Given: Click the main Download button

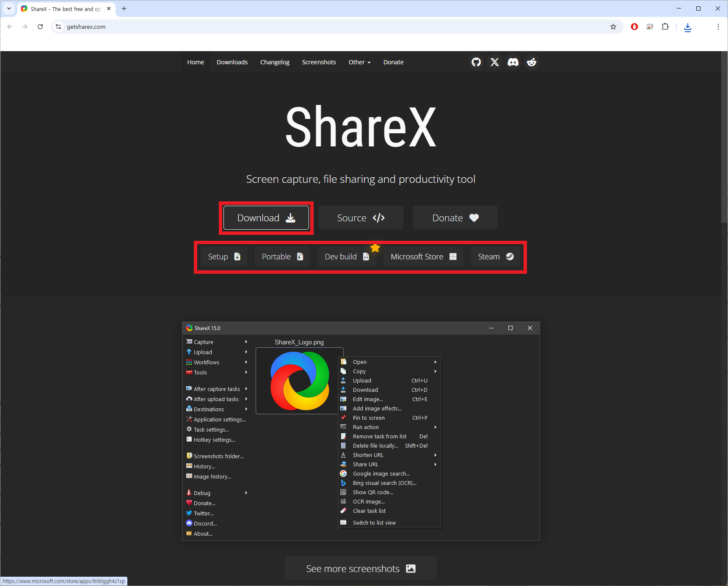Looking at the screenshot, I should click(x=266, y=218).
